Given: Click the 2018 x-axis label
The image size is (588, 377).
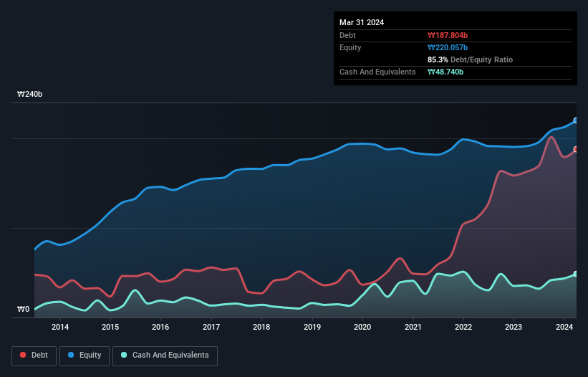Looking at the screenshot, I should coord(261,327).
